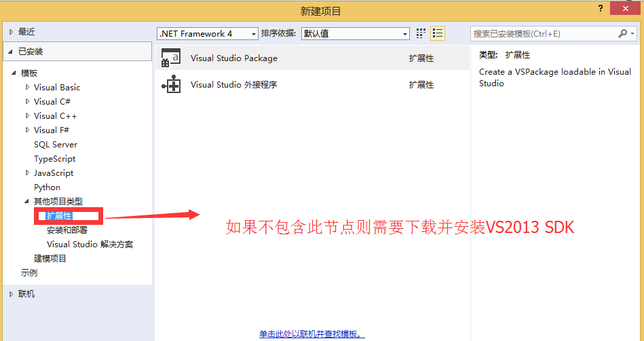The width and height of the screenshot is (644, 341).
Task: Click the Visual Studio 外接程序 template name
Action: click(x=234, y=85)
